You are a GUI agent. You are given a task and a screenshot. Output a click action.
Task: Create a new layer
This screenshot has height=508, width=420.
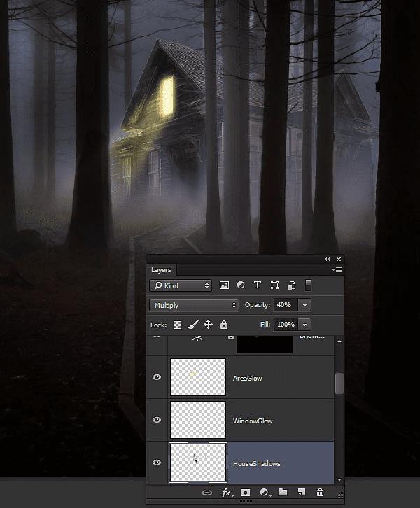[302, 493]
